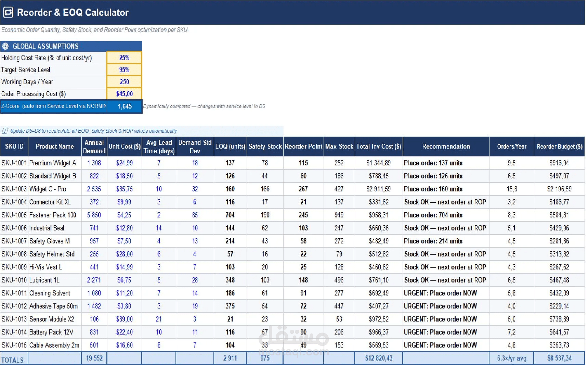Viewport: 588px width, 365px height.
Task: Select EOQ value 348 for Lubricant 1L
Action: pos(230,280)
